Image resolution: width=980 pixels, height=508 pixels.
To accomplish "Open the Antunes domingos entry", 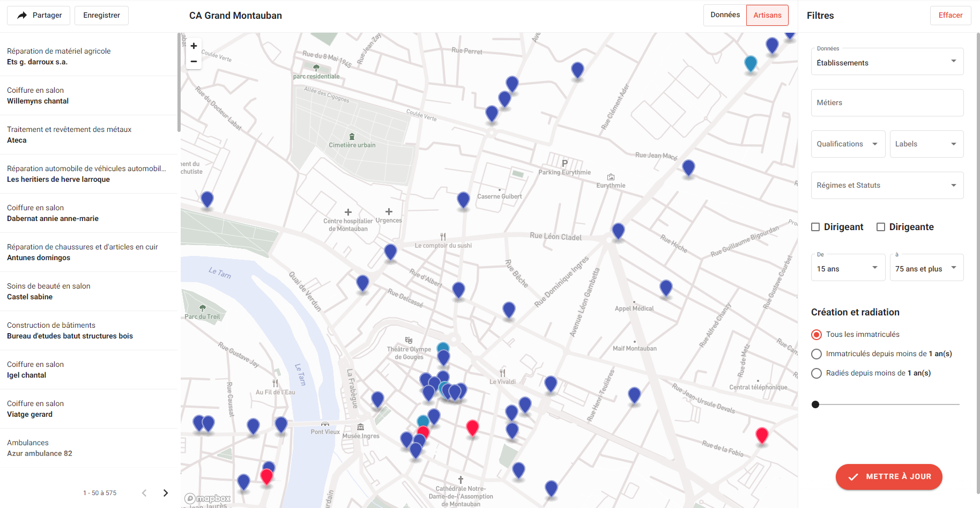I will pos(89,252).
